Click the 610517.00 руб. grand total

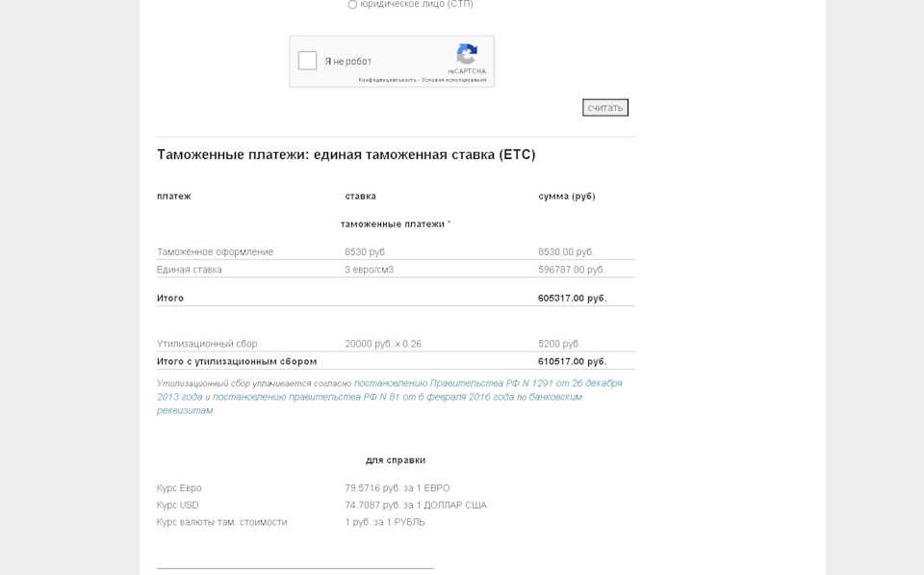pos(572,361)
